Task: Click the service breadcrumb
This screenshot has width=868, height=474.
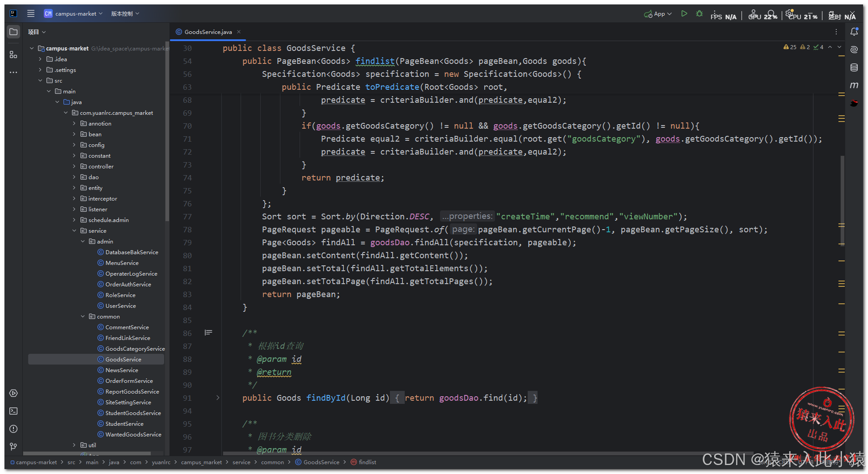Action: coord(241,462)
